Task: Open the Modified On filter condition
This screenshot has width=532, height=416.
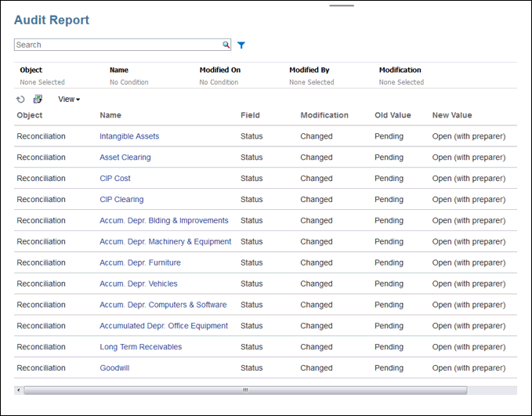Action: 219,82
